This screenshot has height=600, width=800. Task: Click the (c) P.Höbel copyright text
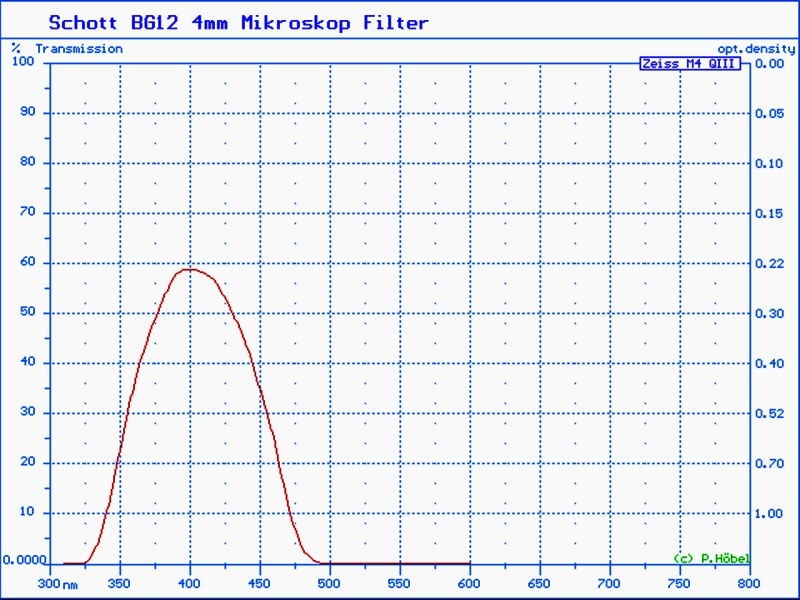pos(710,558)
